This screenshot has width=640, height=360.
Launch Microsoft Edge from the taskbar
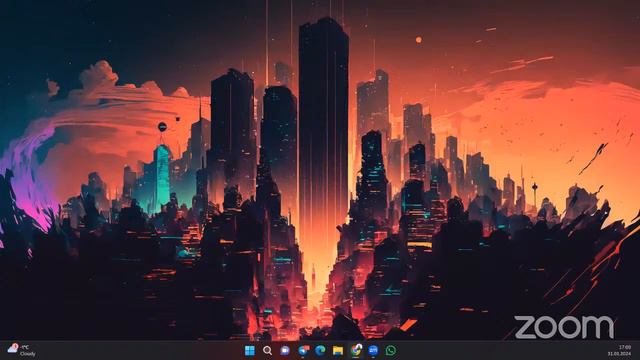click(x=320, y=350)
